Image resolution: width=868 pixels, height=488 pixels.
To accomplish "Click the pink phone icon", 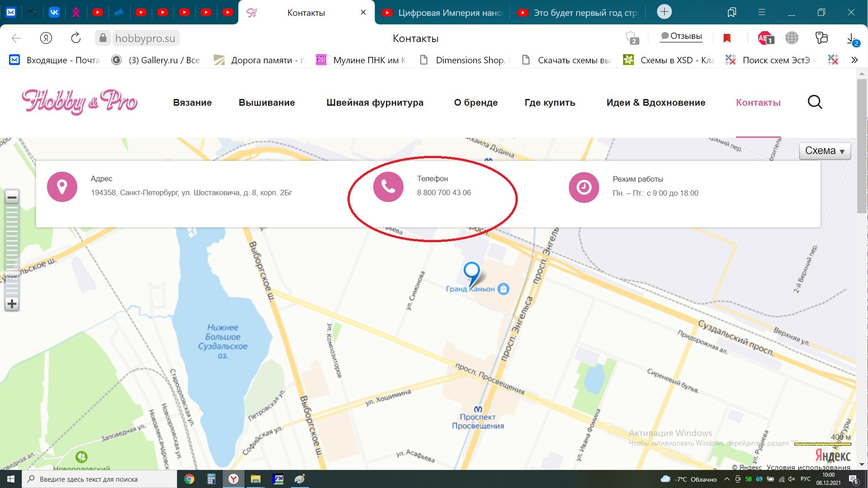I will point(388,187).
